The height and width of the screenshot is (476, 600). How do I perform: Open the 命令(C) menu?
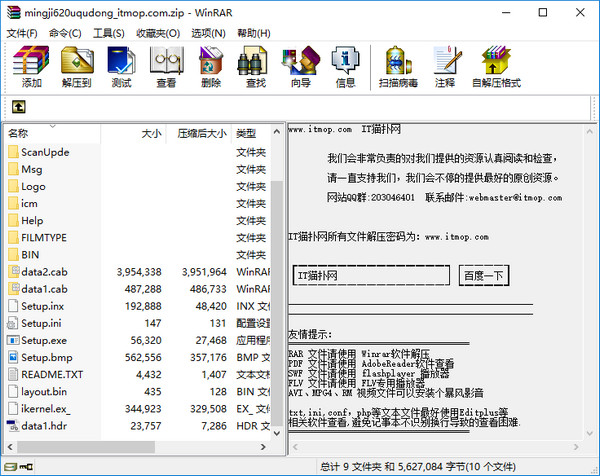point(65,33)
